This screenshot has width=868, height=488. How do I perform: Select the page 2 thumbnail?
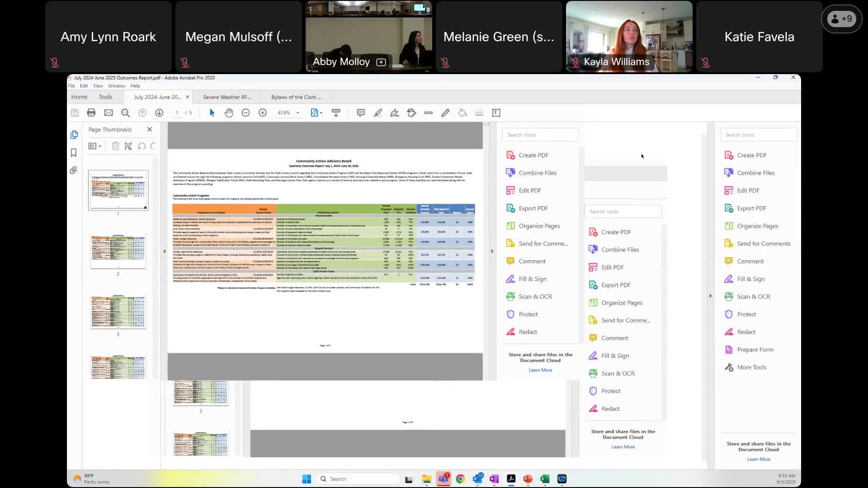click(x=118, y=251)
